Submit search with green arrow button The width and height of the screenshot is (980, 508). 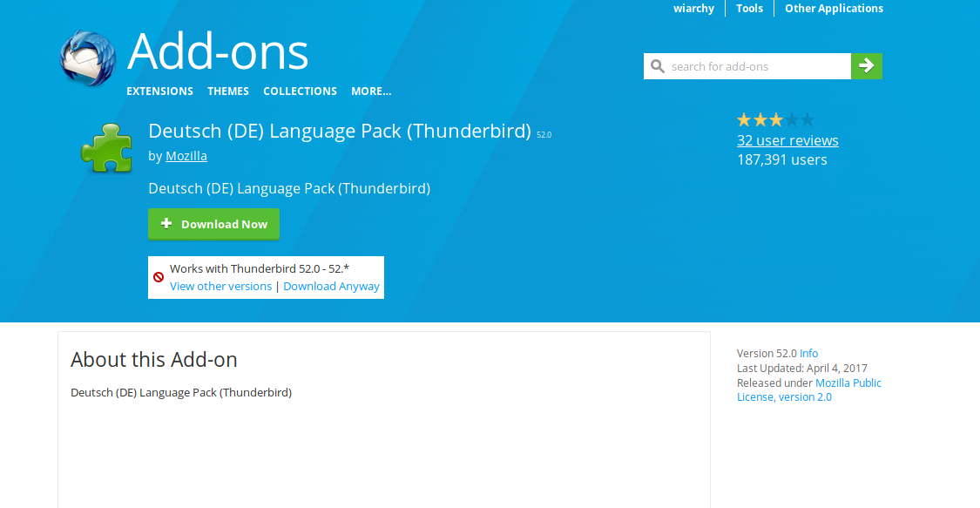pyautogui.click(x=866, y=66)
